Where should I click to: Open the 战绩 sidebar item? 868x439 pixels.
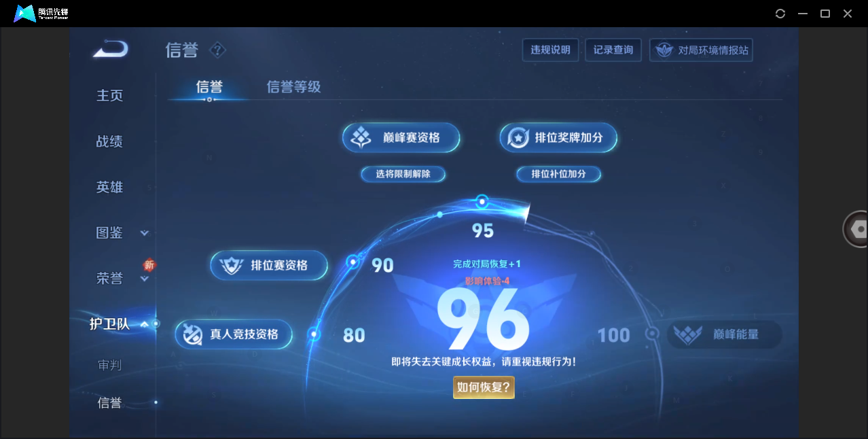click(x=110, y=141)
